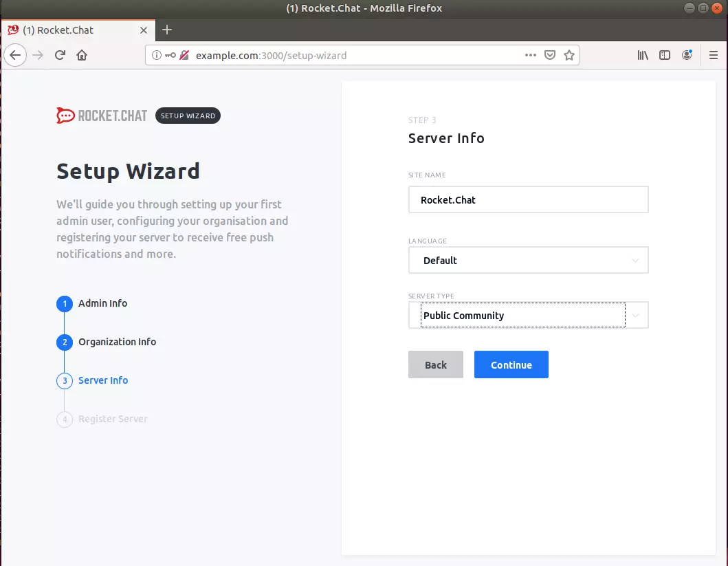The width and height of the screenshot is (728, 566).
Task: Go to step 2 Organization Info circle
Action: tap(65, 342)
